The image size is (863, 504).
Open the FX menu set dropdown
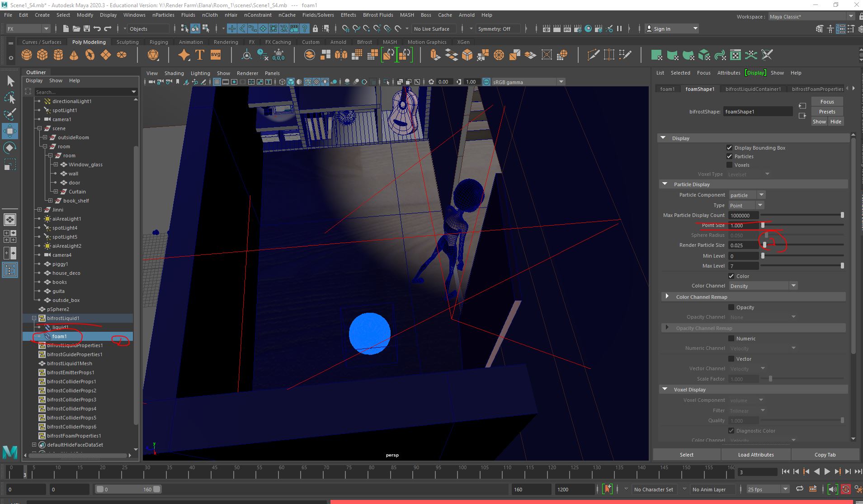point(27,29)
